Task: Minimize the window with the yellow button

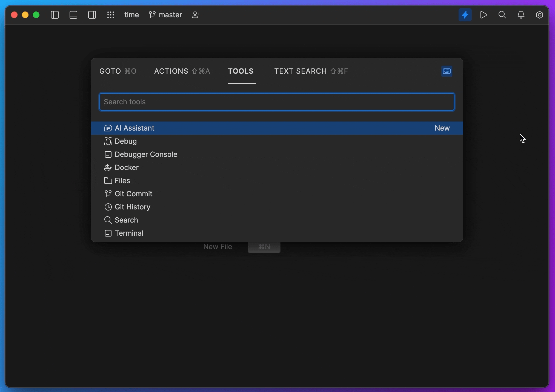Action: click(x=25, y=15)
